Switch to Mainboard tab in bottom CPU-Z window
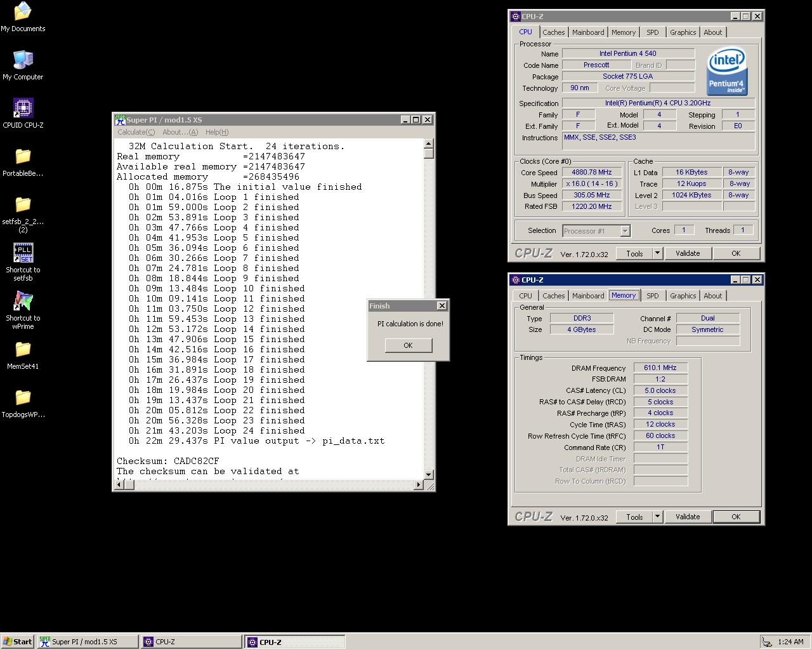 [x=588, y=296]
